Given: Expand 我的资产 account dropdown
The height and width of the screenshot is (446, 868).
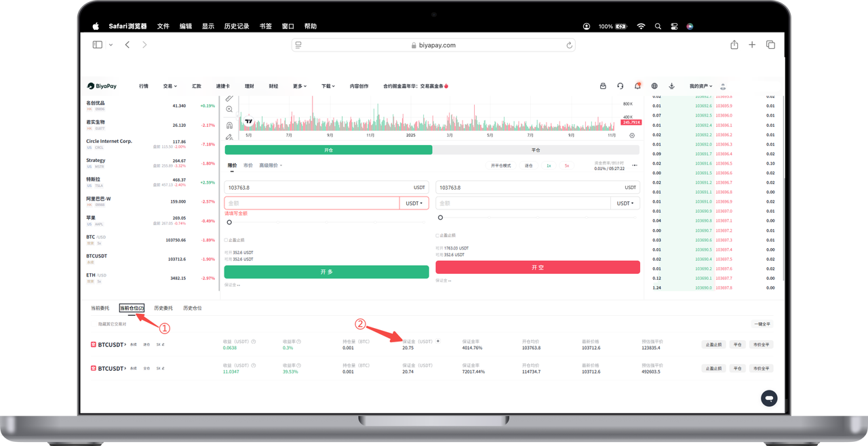Looking at the screenshot, I should (701, 86).
